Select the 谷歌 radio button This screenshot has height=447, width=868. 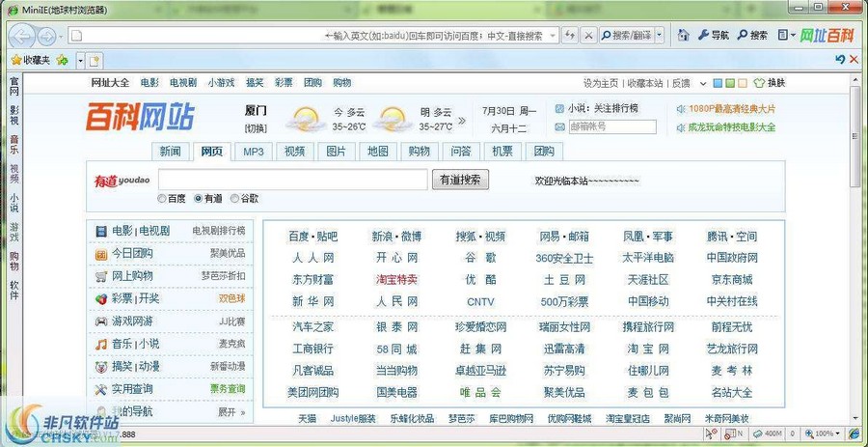coord(234,198)
